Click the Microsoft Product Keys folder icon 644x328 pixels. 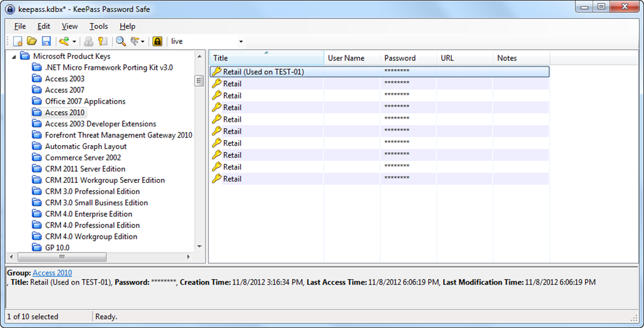pos(25,57)
